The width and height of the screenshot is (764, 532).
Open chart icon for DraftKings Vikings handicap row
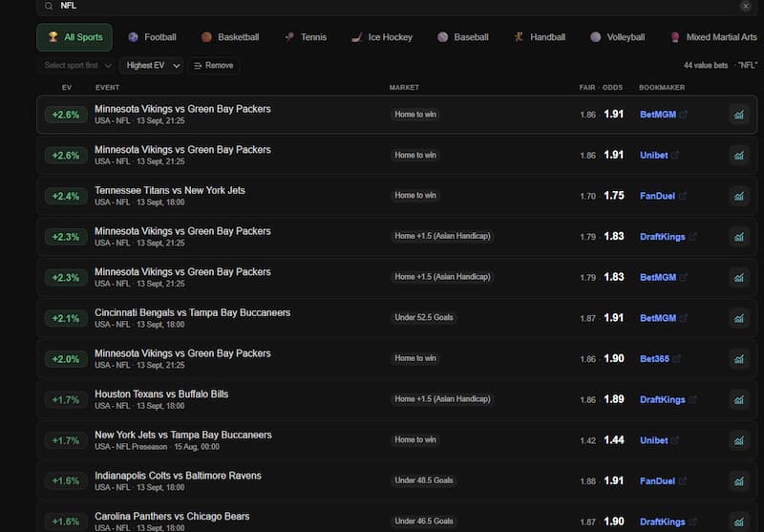point(738,237)
